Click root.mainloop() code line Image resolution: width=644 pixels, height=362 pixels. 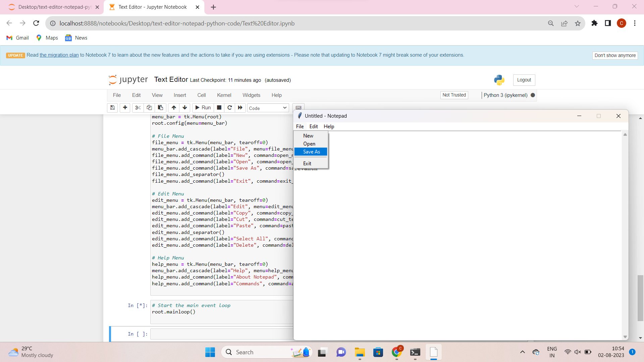[x=173, y=312]
